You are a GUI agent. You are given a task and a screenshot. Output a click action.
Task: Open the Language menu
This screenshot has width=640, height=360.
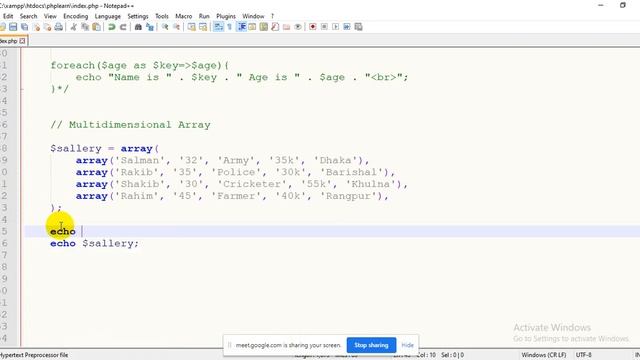pyautogui.click(x=108, y=16)
